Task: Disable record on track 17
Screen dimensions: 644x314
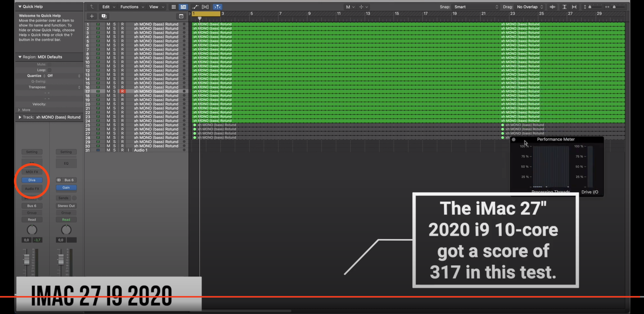Action: pyautogui.click(x=122, y=91)
